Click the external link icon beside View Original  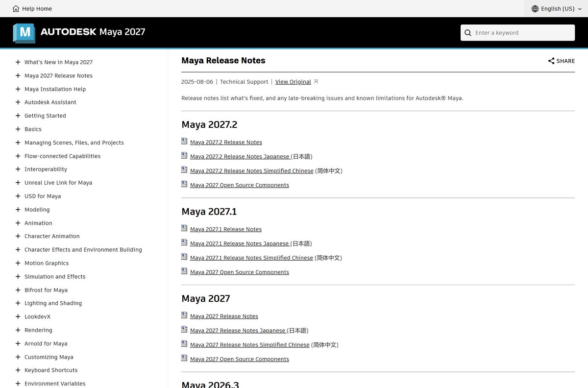(316, 82)
